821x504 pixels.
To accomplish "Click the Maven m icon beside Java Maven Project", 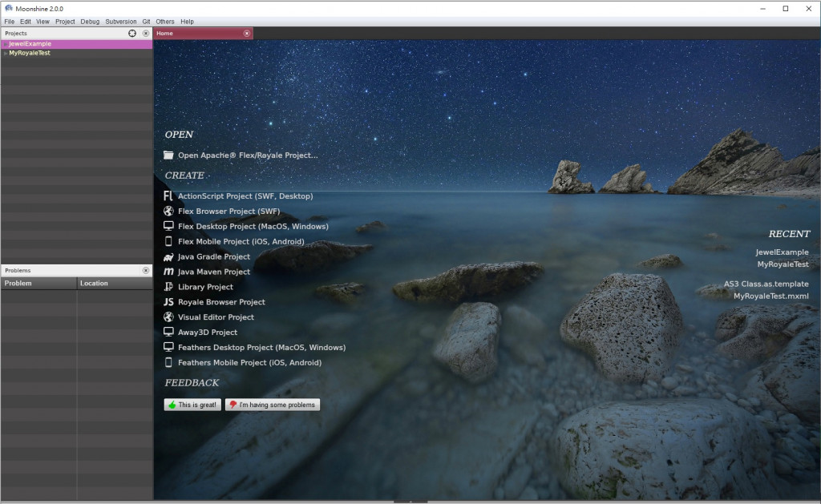I will coord(168,272).
